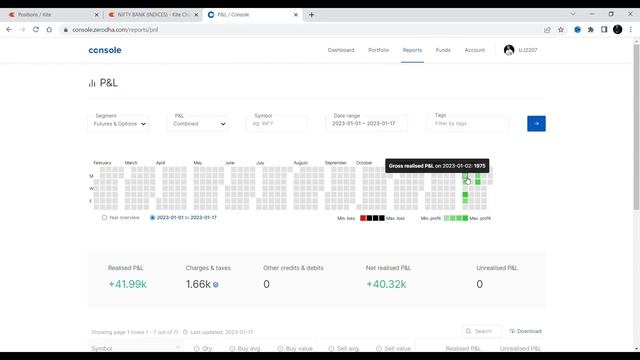Click the console logo

[105, 50]
